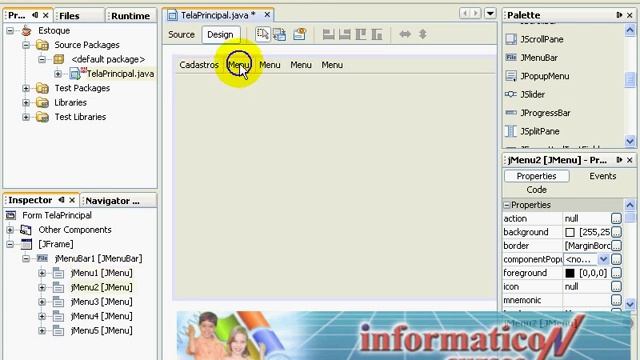Switch to Source view
Image resolution: width=640 pixels, height=360 pixels.
click(x=181, y=35)
